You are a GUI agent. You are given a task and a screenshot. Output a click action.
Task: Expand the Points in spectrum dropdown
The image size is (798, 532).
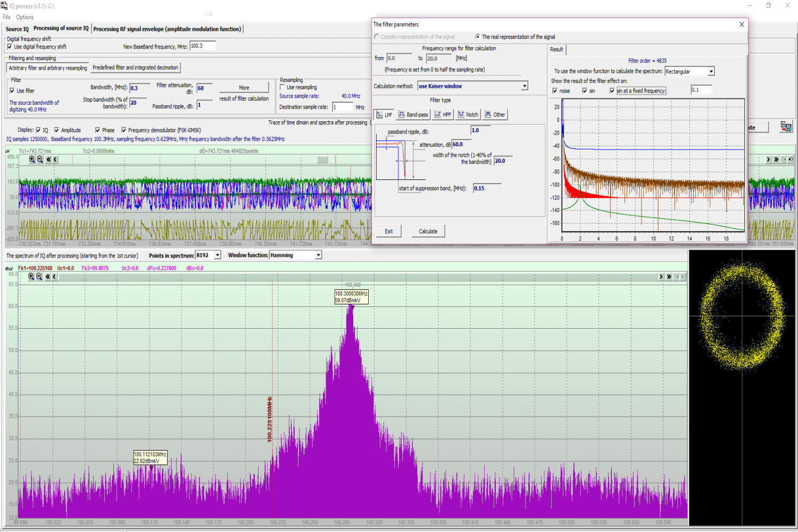(217, 255)
